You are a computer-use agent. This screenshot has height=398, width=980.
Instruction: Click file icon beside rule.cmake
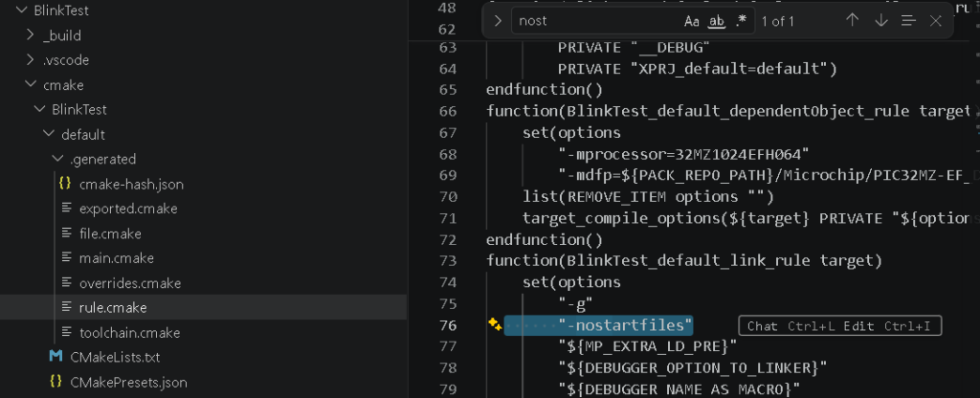[67, 307]
